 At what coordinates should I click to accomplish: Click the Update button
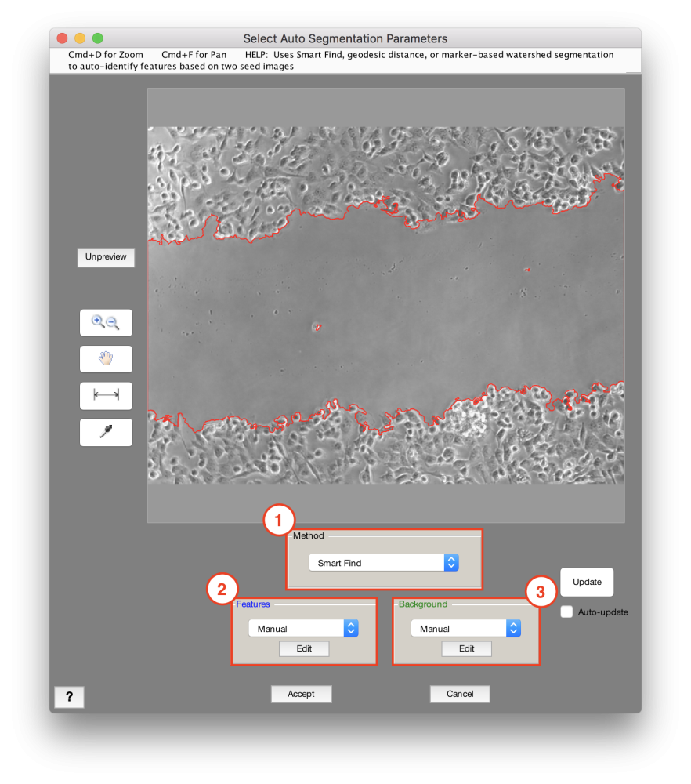point(586,582)
